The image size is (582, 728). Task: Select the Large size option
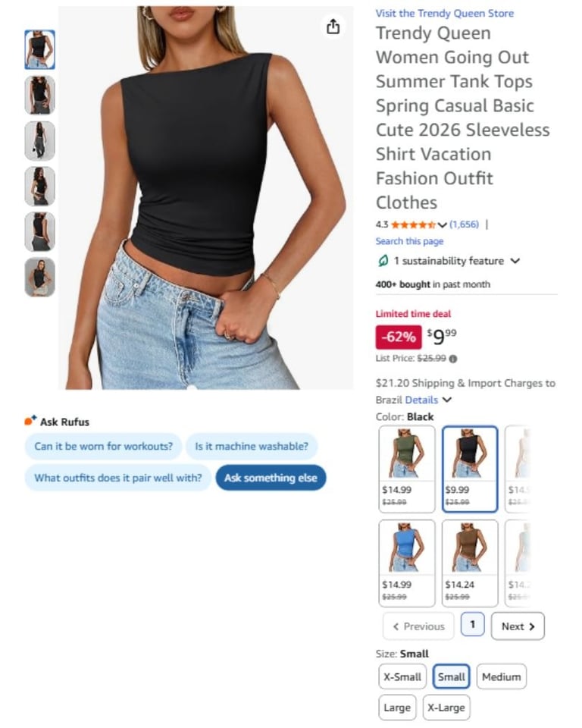click(x=397, y=707)
